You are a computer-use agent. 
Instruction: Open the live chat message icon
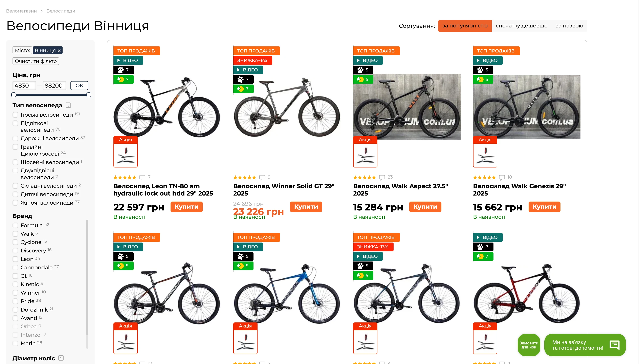click(614, 345)
